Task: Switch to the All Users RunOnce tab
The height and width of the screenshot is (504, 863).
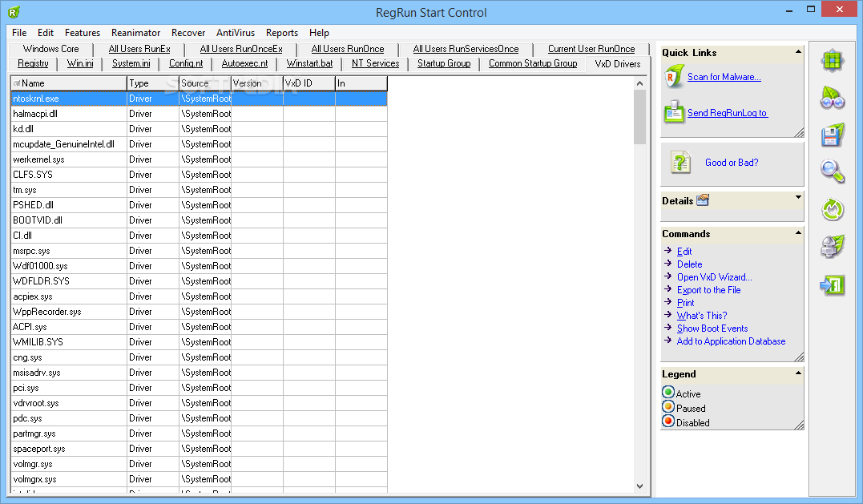Action: point(348,49)
